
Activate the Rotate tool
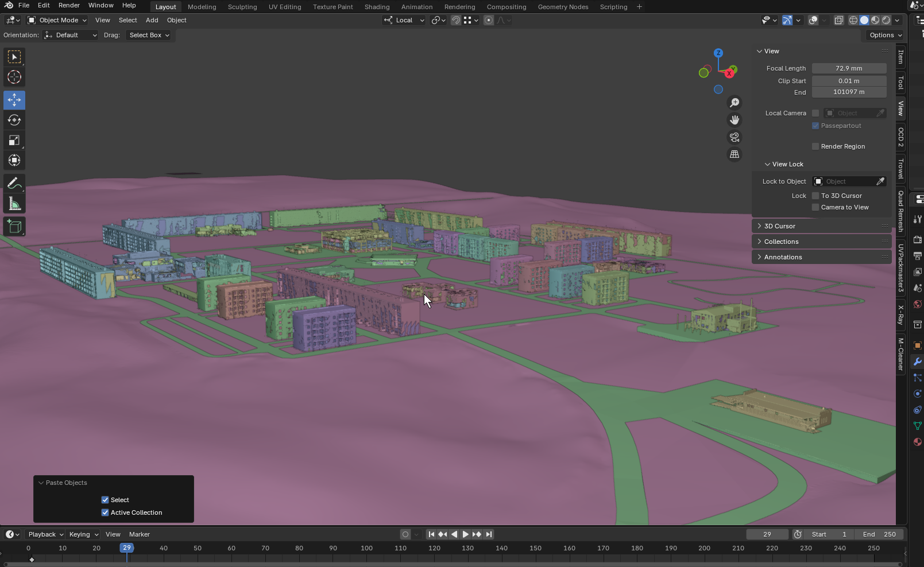[x=14, y=120]
